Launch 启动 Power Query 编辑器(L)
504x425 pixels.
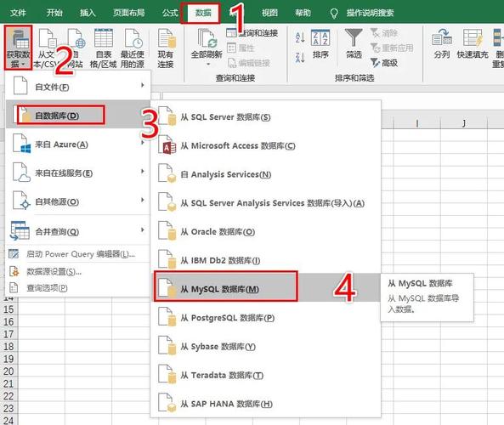[x=78, y=254]
